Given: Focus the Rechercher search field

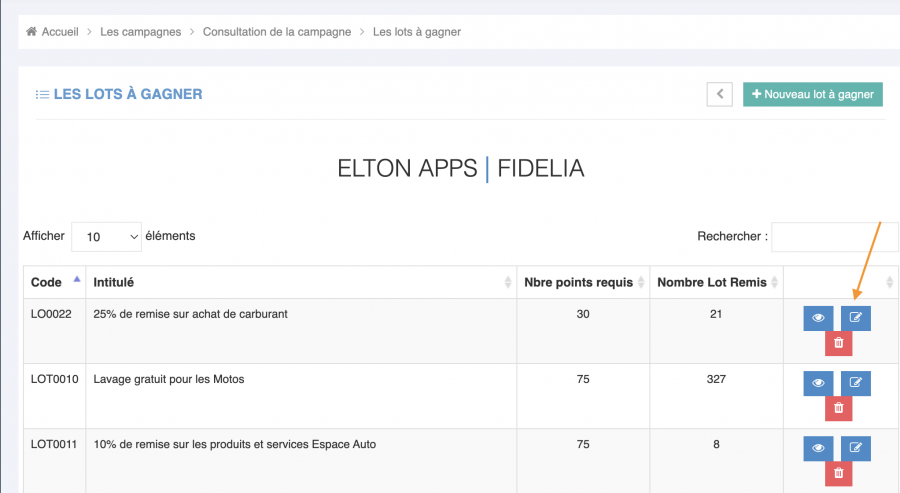Looking at the screenshot, I should click(x=834, y=237).
